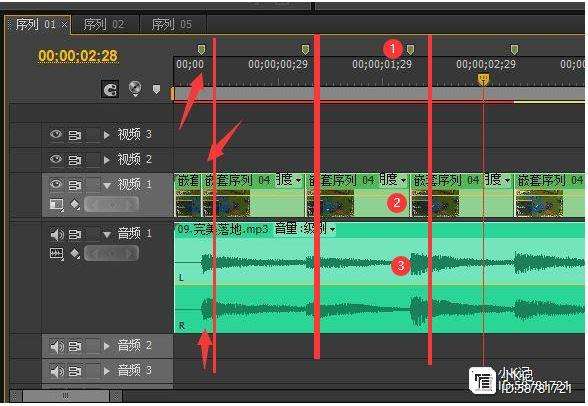This screenshot has width=588, height=406.
Task: Toggle the Snap magnet icon
Action: 110,90
